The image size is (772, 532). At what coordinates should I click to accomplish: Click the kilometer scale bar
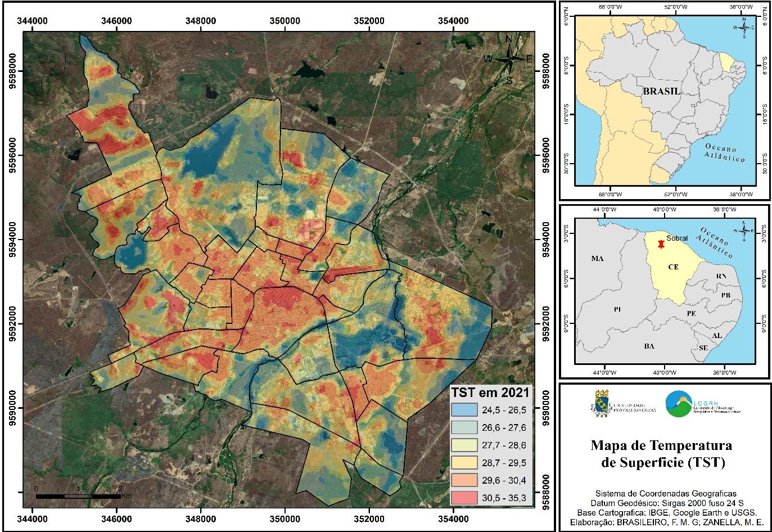click(78, 496)
